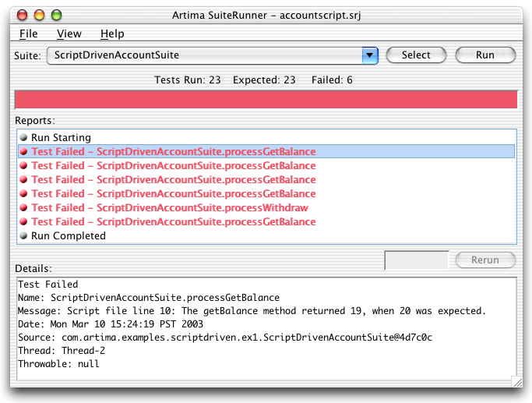Click the gray ball icon beside Run Starting

pyautogui.click(x=23, y=137)
